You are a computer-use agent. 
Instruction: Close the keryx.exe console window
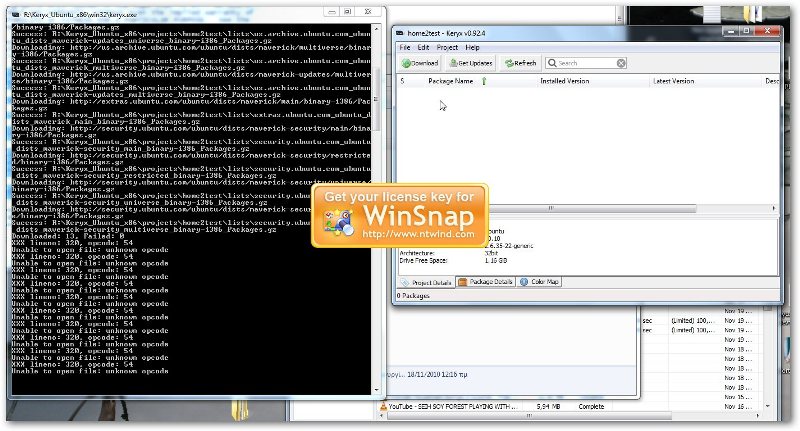click(x=367, y=12)
